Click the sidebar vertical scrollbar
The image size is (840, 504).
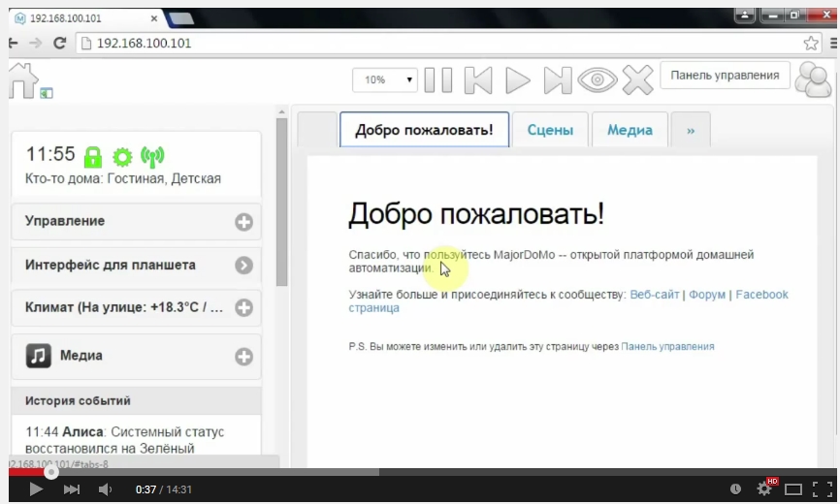click(282, 203)
